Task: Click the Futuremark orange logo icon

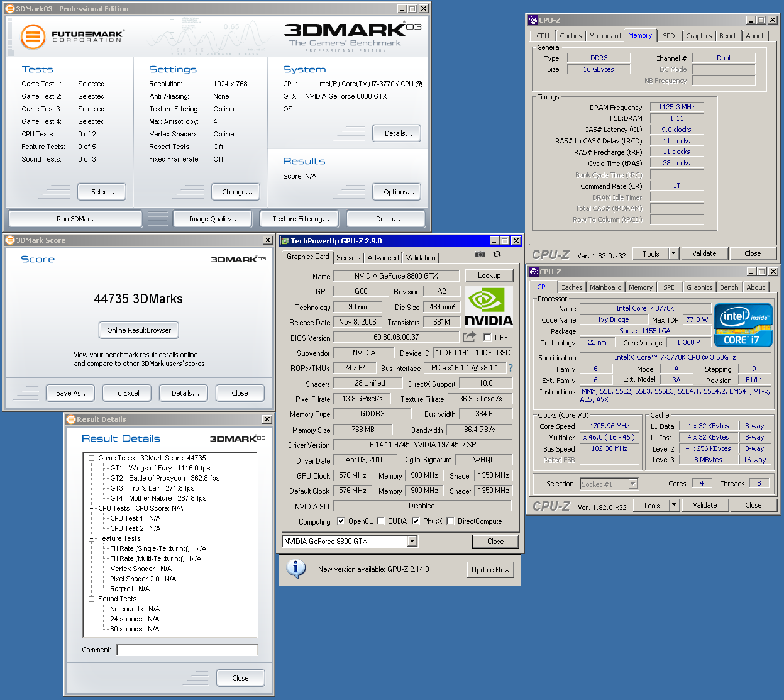Action: click(x=33, y=36)
